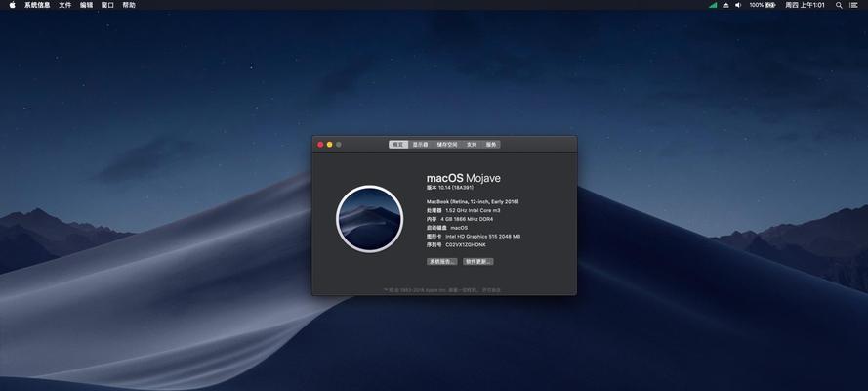
Task: Minimize window with yellow button
Action: click(x=329, y=144)
